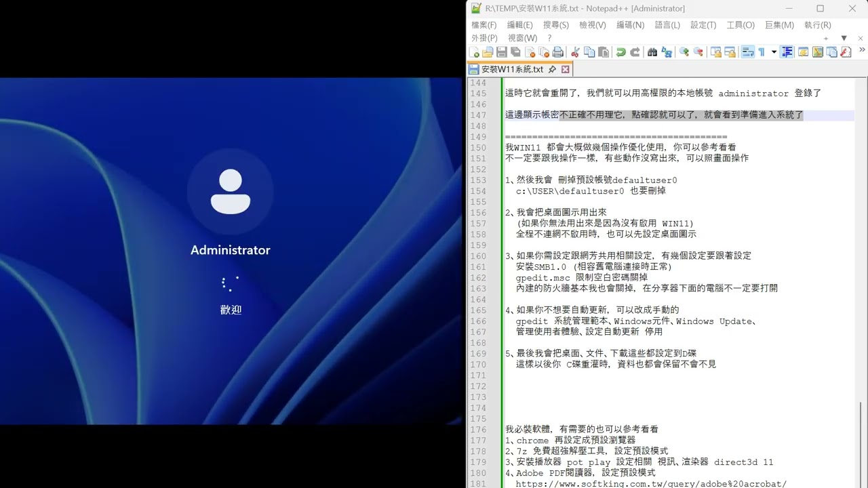Click the New file toolbar icon
This screenshot has width=868, height=488.
[x=474, y=52]
